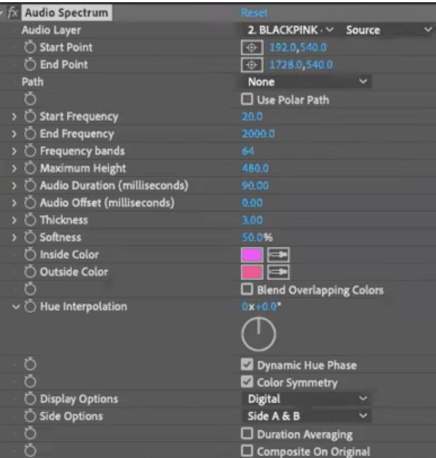This screenshot has height=458, width=436.
Task: Open the Inside Color magenta swatch
Action: coord(252,255)
